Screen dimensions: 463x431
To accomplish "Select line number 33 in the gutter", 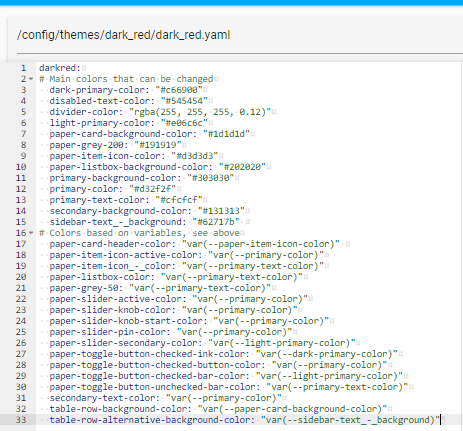I will 21,420.
